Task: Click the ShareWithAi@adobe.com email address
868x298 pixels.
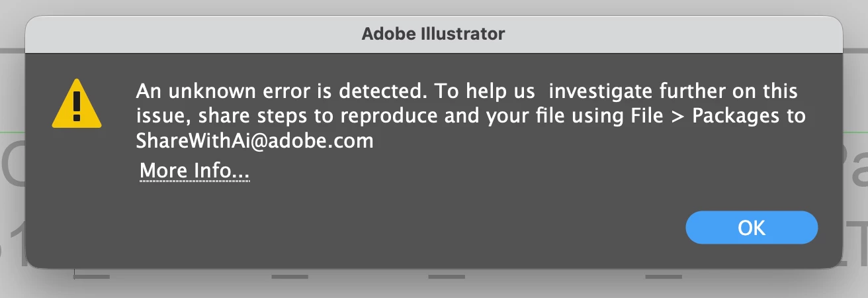Action: pyautogui.click(x=255, y=141)
